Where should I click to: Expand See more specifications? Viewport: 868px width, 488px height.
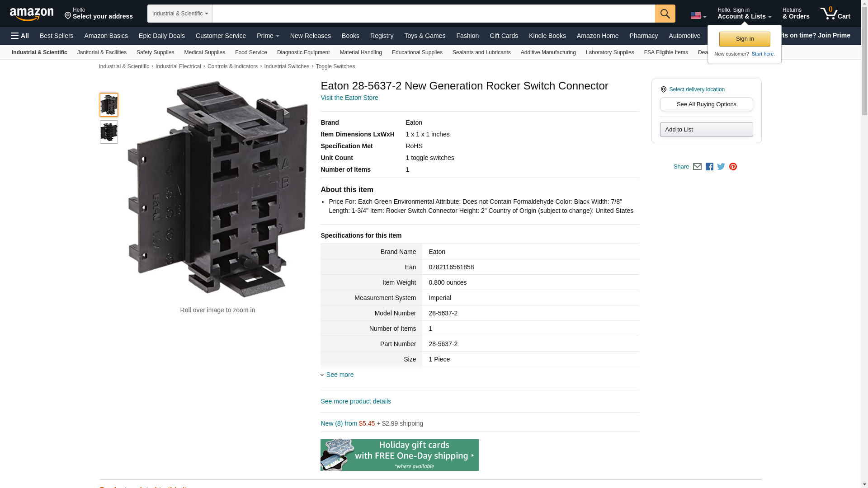[x=340, y=375]
